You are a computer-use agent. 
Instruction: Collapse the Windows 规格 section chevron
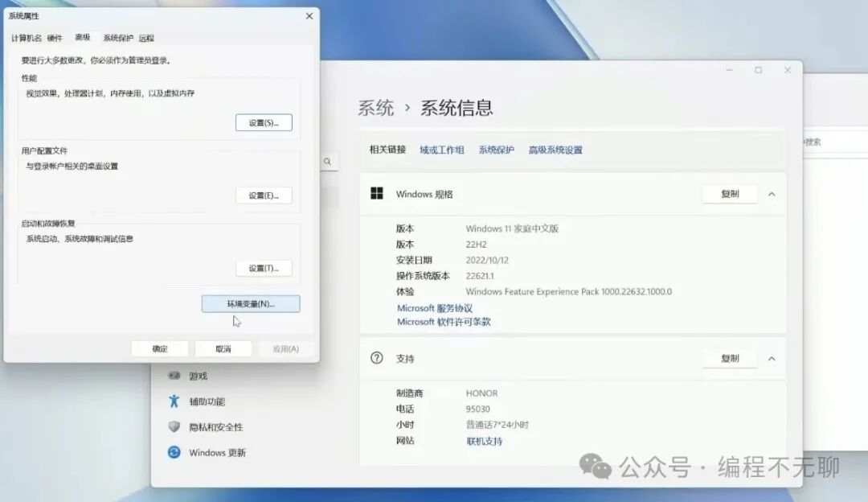(x=772, y=194)
